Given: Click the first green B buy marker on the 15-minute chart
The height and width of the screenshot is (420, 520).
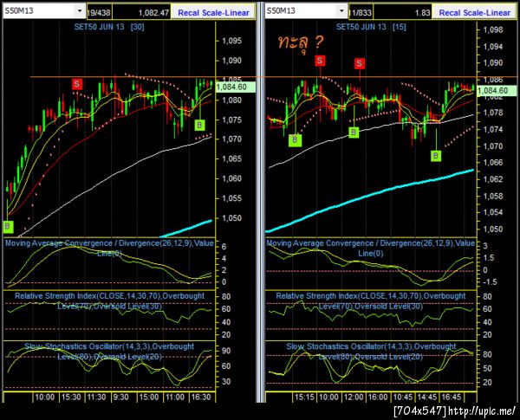Looking at the screenshot, I should pyautogui.click(x=295, y=140).
